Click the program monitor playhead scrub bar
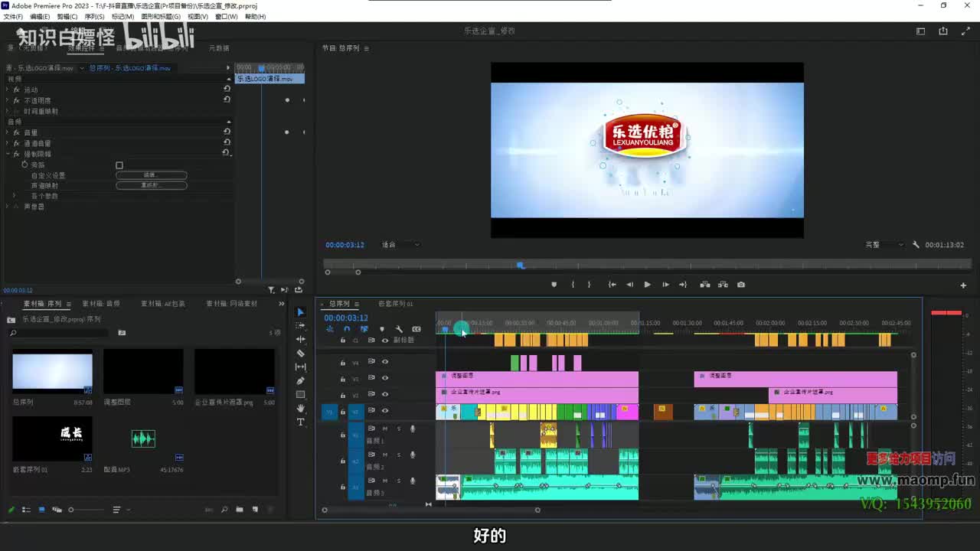 647,265
